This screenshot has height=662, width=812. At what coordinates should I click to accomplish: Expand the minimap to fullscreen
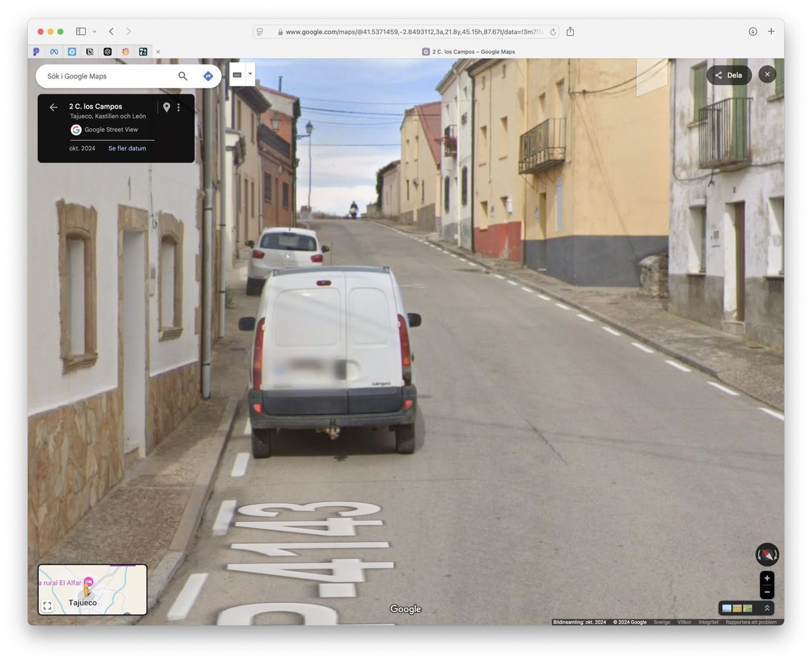click(x=48, y=606)
